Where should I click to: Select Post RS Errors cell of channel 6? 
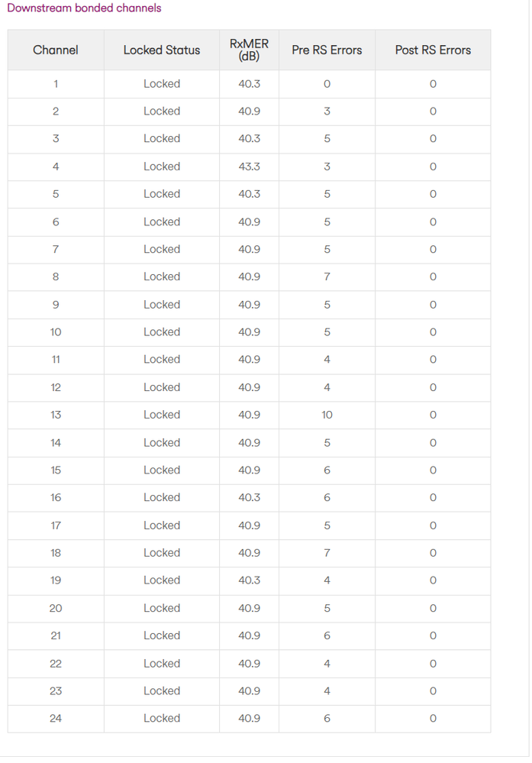coord(433,222)
